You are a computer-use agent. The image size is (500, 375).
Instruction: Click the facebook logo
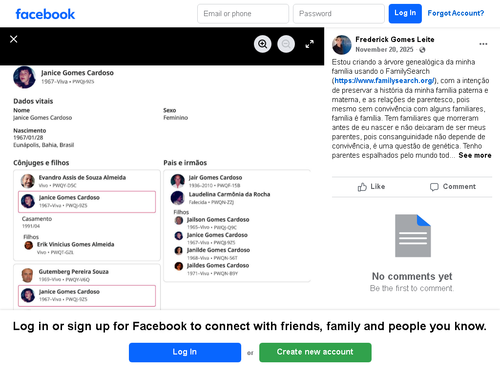(45, 14)
